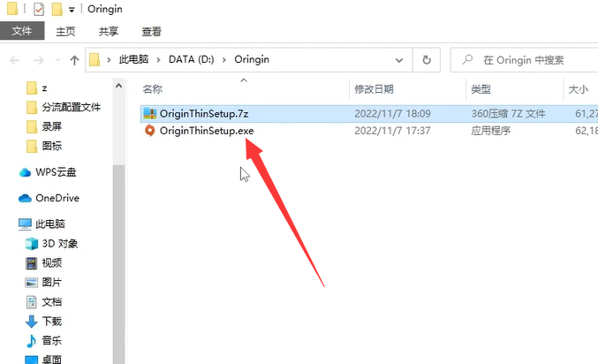Select the OriginThinSetup.exe application file
Image resolution: width=598 pixels, height=364 pixels.
(x=207, y=131)
